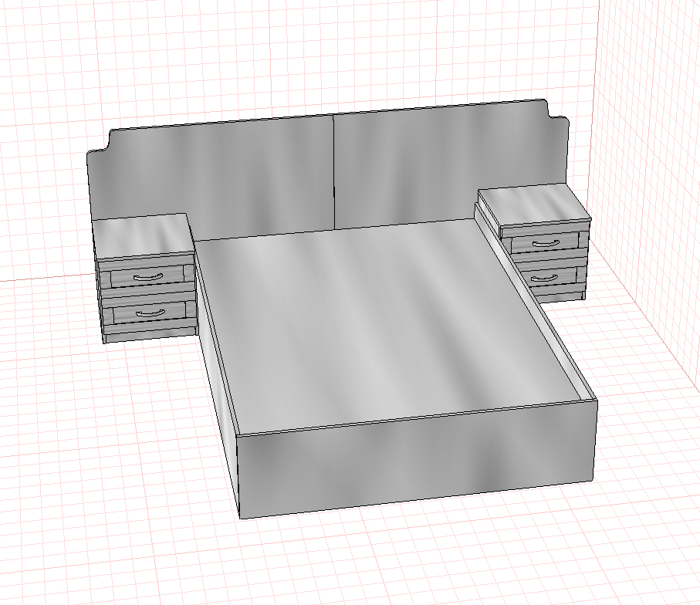Pick the top surface of the right nightstand
Image resolution: width=700 pixels, height=605 pixels.
click(x=533, y=204)
